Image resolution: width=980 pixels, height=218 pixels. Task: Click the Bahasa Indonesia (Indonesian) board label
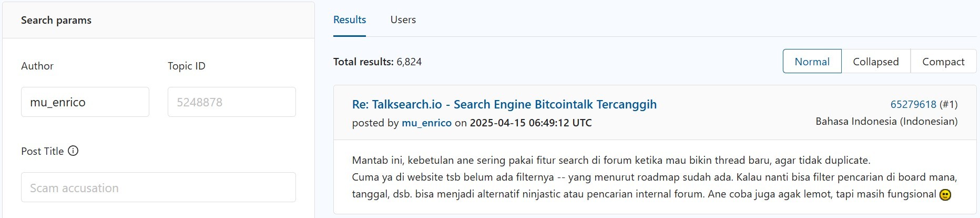(x=886, y=121)
